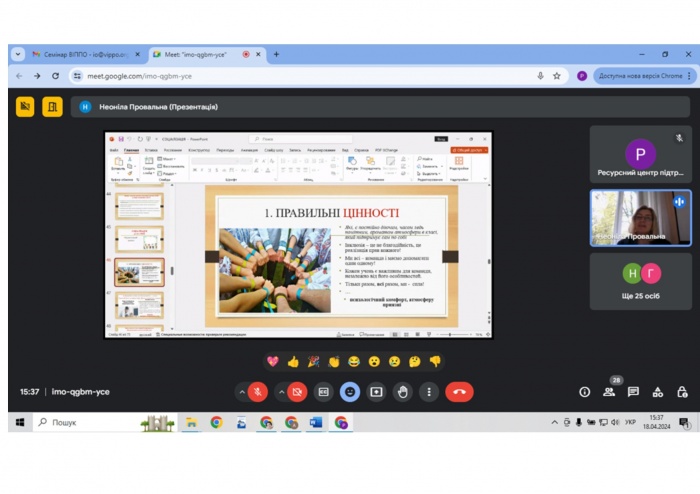Open more options three-dot menu
Viewport: 700px width, 494px height.
coord(428,392)
